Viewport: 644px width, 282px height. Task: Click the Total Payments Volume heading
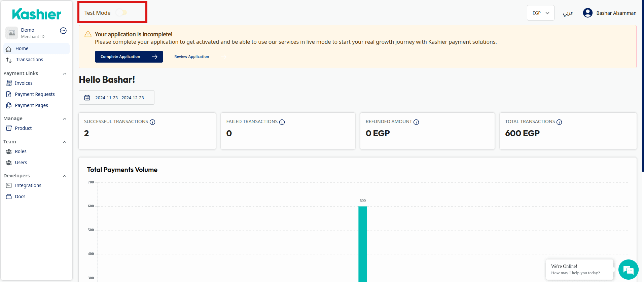coord(122,170)
